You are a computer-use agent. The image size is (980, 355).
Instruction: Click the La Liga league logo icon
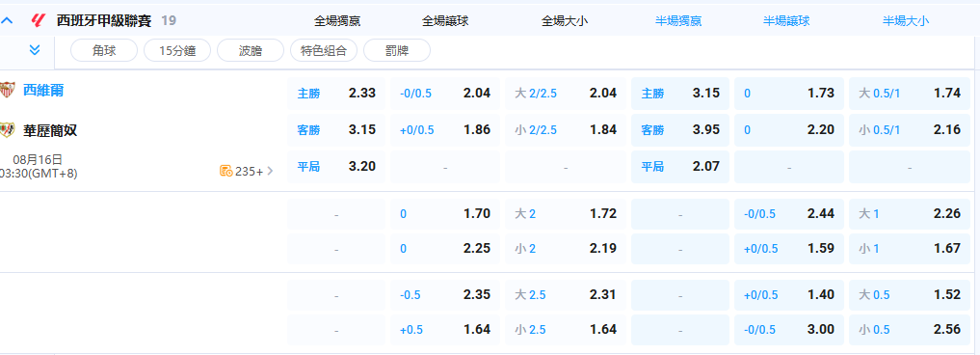(39, 20)
